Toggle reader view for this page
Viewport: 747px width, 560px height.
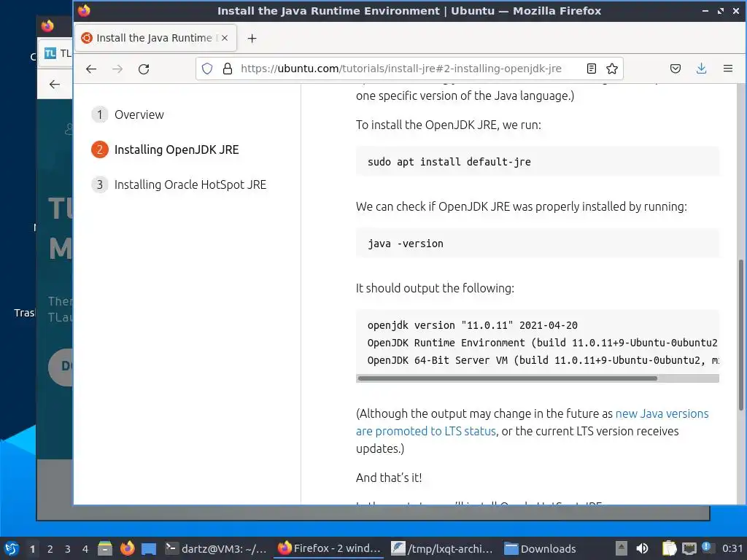[591, 69]
